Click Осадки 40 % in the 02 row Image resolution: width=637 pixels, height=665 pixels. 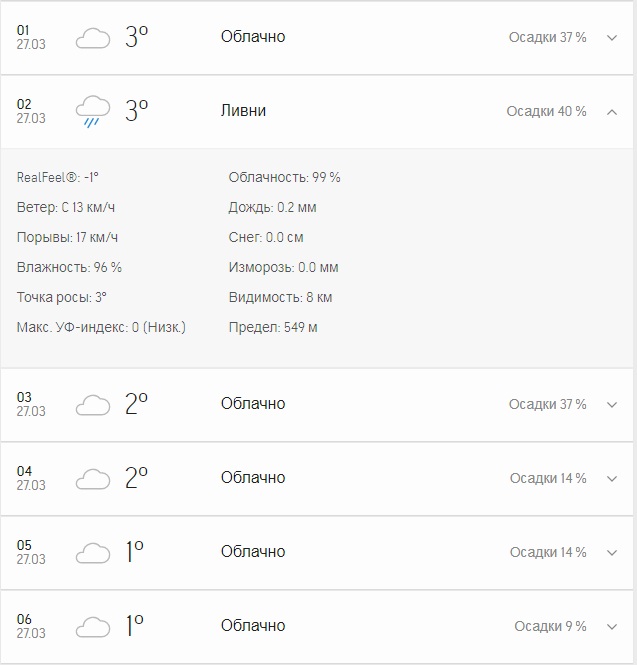(546, 111)
